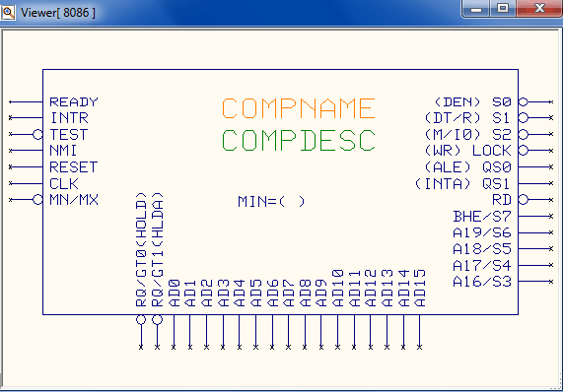563x392 pixels.
Task: Click the LOCK pin inversion circle
Action: [524, 151]
